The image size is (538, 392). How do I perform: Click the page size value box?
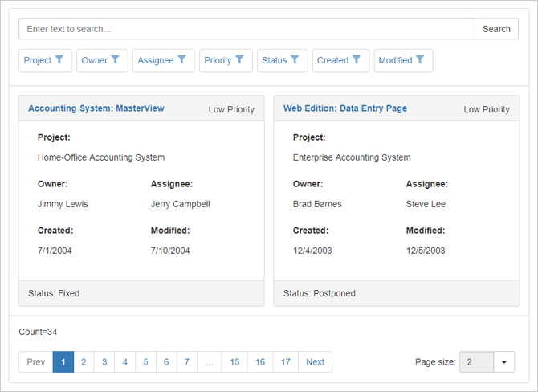tap(475, 362)
